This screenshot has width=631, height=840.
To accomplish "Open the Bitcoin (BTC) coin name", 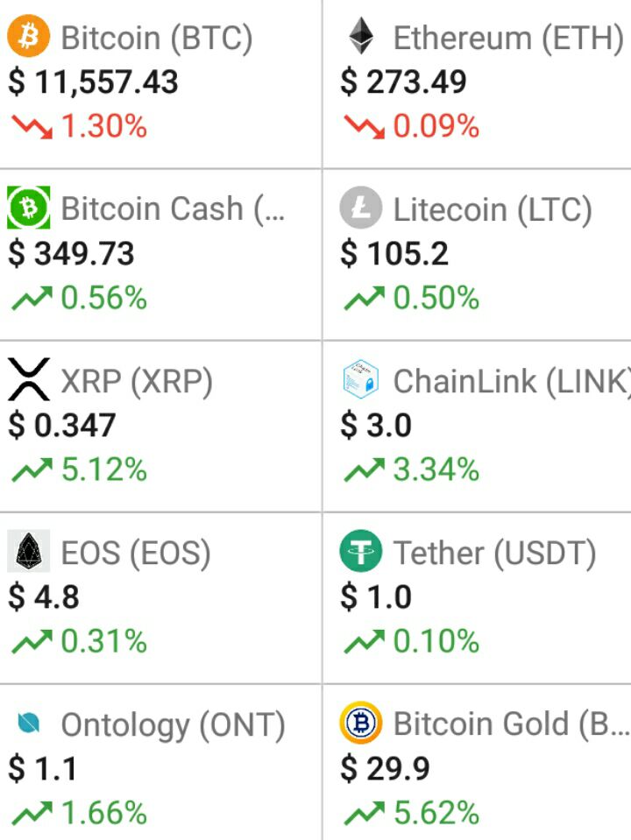I will pos(157,38).
